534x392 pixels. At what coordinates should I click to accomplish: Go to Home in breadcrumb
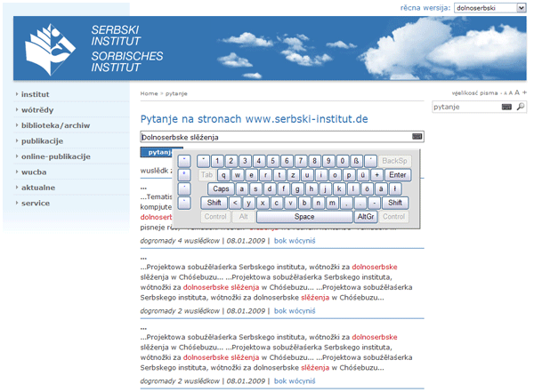click(x=149, y=93)
